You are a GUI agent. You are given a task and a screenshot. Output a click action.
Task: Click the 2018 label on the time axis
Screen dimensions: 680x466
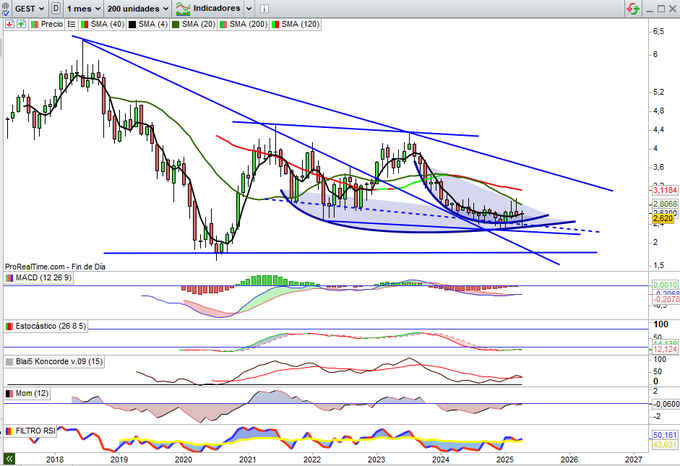[x=55, y=459]
